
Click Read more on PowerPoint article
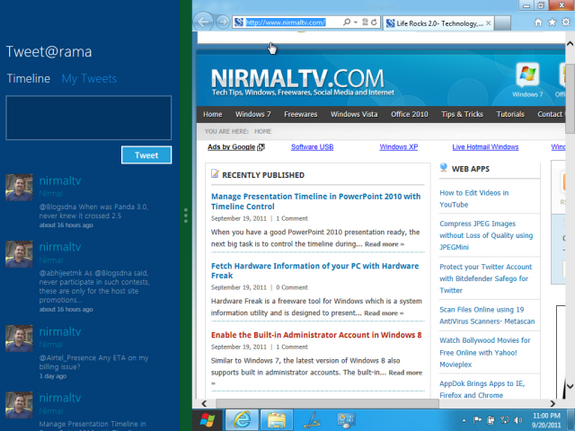pos(384,244)
